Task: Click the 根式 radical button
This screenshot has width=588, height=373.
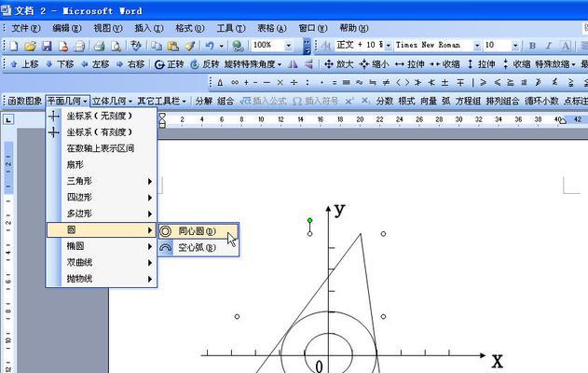Action: click(x=406, y=101)
